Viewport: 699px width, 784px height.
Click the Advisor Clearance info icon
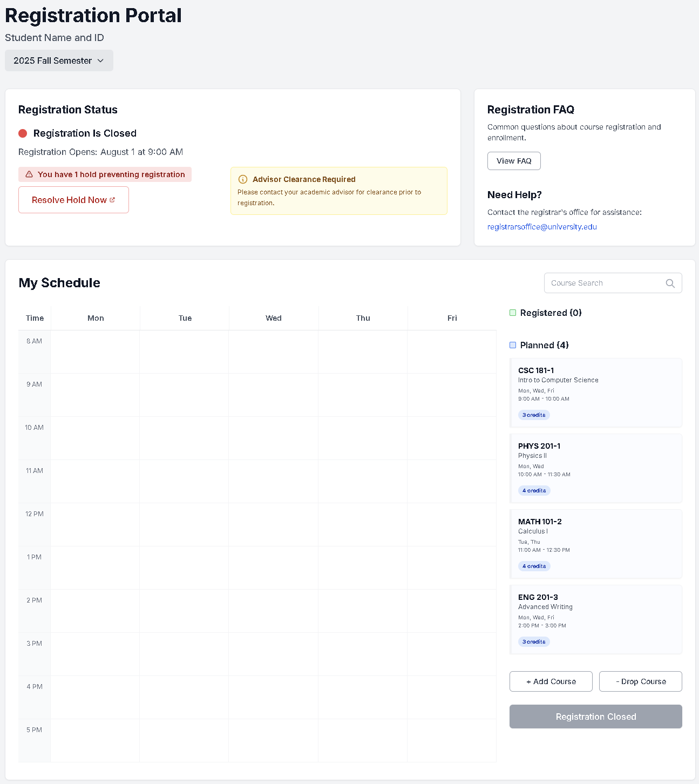click(243, 179)
